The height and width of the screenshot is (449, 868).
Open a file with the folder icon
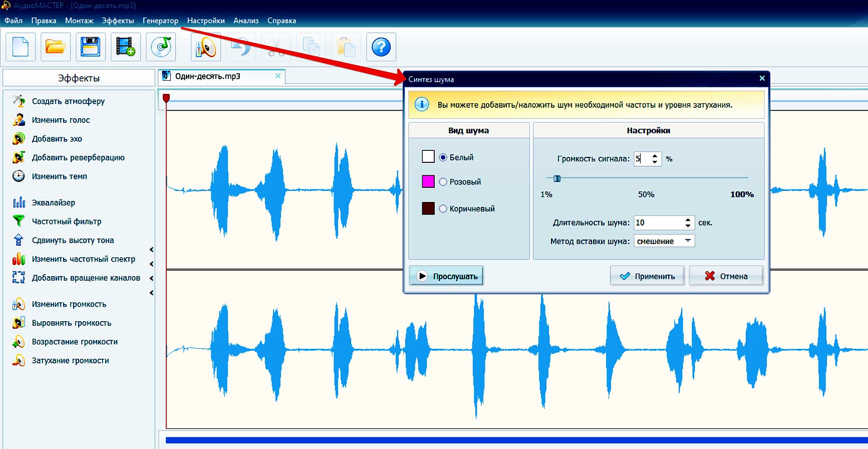click(x=56, y=47)
